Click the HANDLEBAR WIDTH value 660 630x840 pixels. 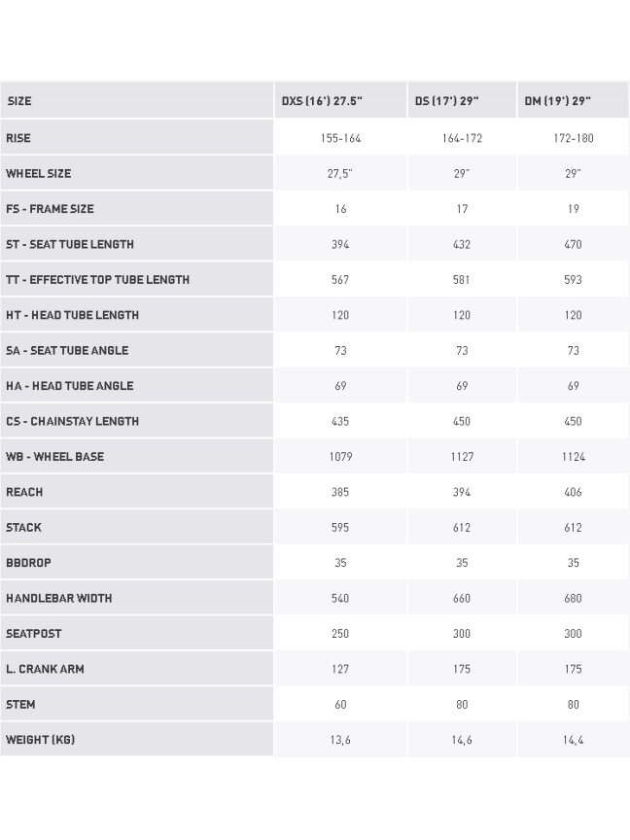pos(462,598)
